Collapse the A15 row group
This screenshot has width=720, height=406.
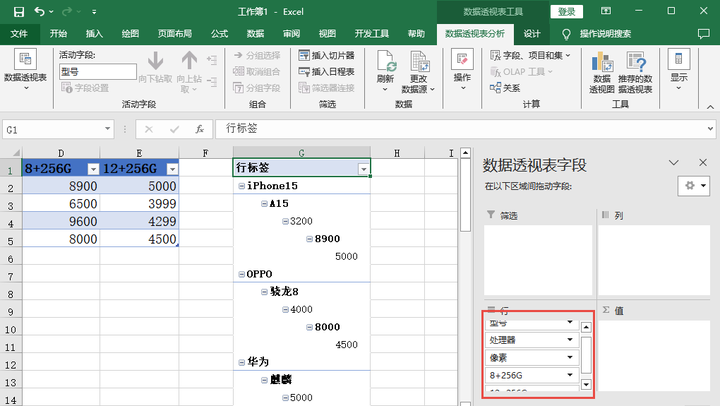coord(264,203)
